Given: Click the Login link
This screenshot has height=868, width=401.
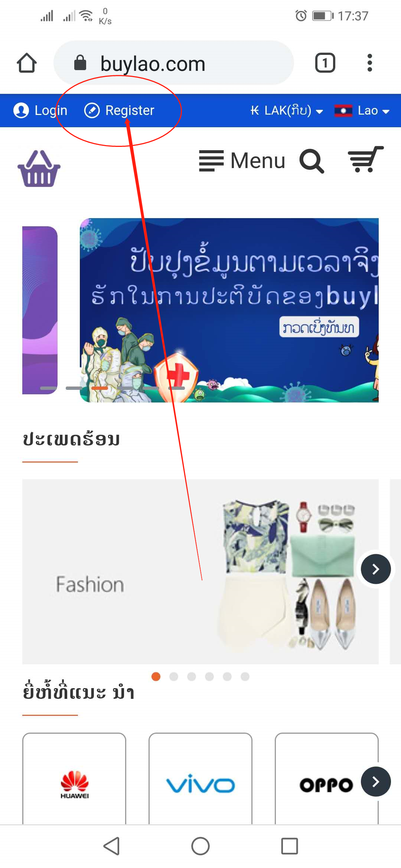Looking at the screenshot, I should click(x=40, y=111).
